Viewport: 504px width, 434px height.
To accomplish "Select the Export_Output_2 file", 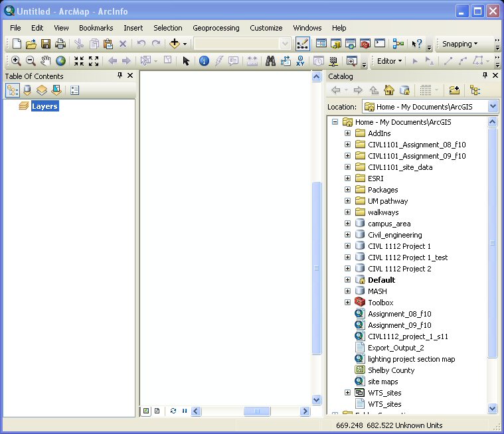I will pos(396,348).
